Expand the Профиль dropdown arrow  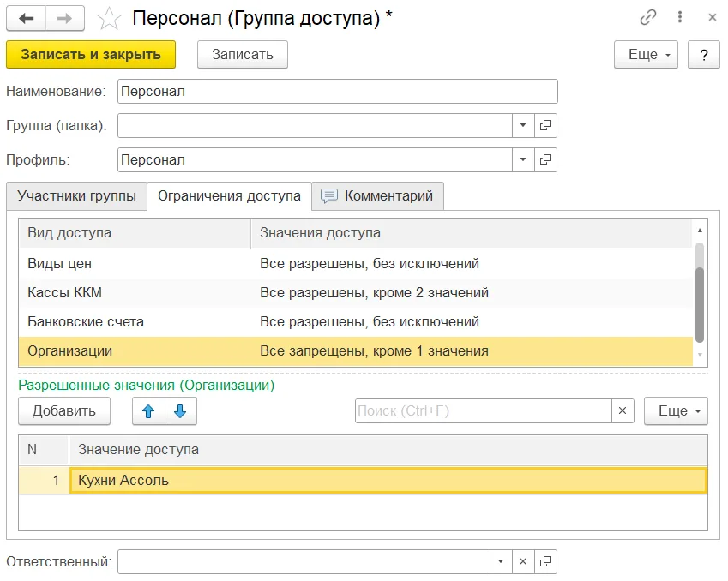[x=523, y=159]
